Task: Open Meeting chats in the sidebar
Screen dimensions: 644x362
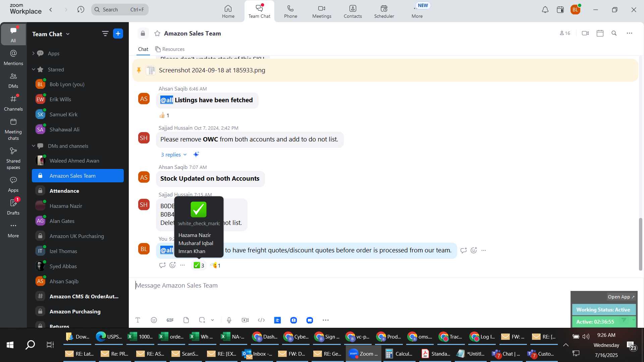Action: click(x=13, y=129)
